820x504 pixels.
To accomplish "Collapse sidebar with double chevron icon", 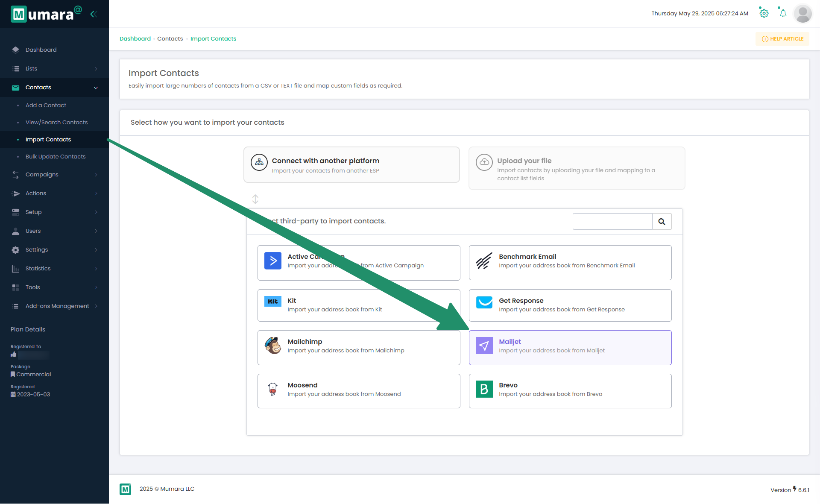I will (x=94, y=14).
